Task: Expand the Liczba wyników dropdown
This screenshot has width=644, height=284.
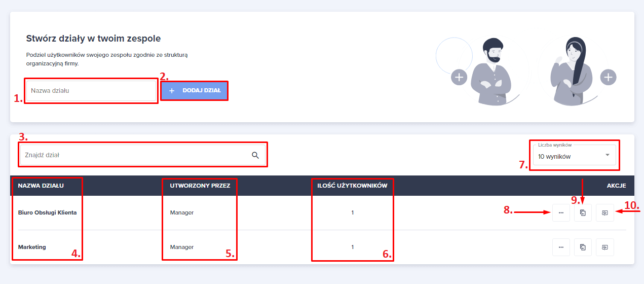Action: pos(574,156)
